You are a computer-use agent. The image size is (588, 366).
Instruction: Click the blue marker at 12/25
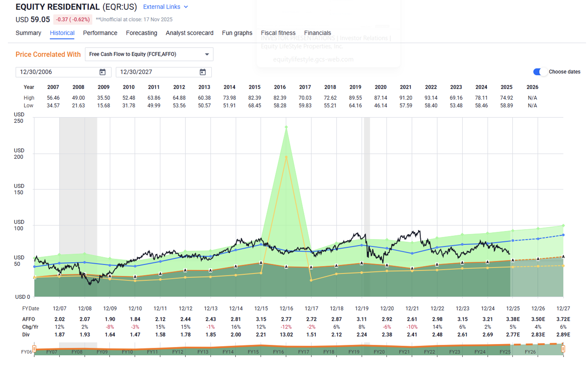point(513,241)
